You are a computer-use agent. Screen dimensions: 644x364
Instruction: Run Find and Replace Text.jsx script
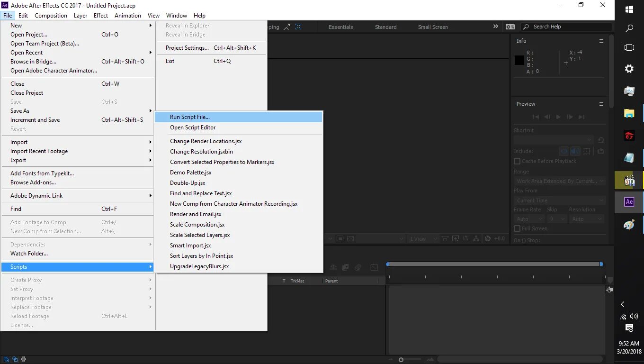238,193
